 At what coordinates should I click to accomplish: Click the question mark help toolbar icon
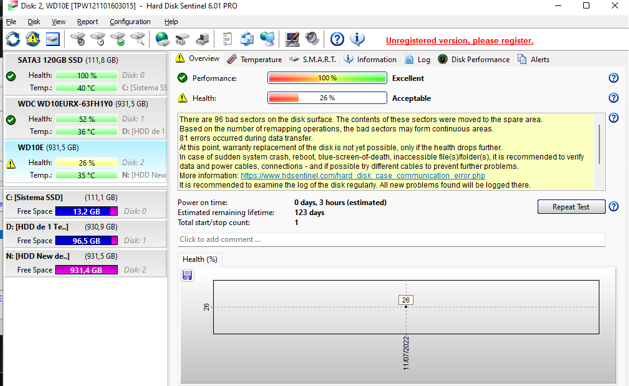pyautogui.click(x=337, y=39)
